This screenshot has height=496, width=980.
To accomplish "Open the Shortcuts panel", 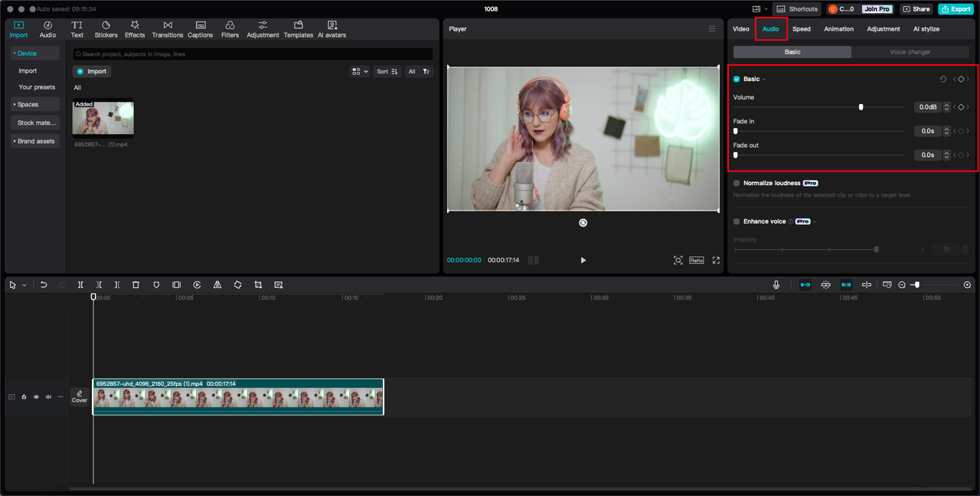I will 797,9.
